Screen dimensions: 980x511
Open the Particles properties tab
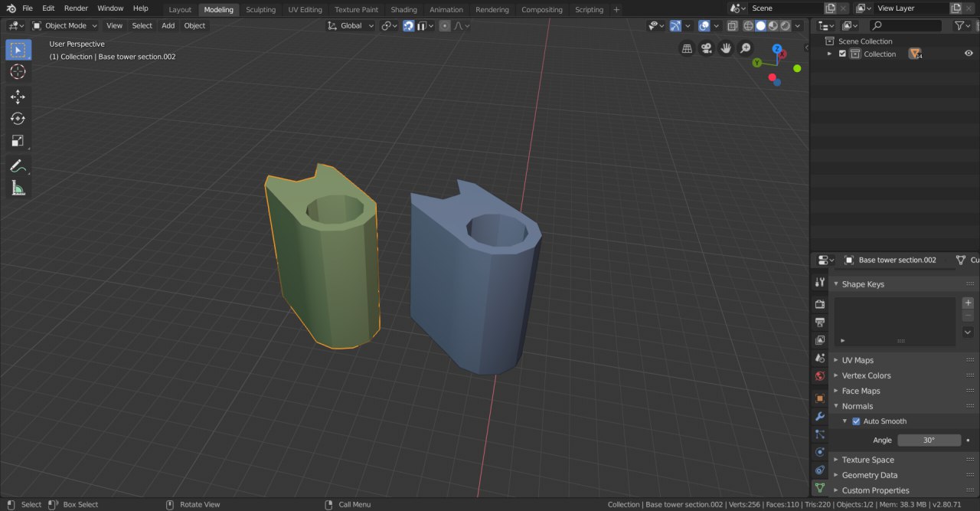[819, 434]
